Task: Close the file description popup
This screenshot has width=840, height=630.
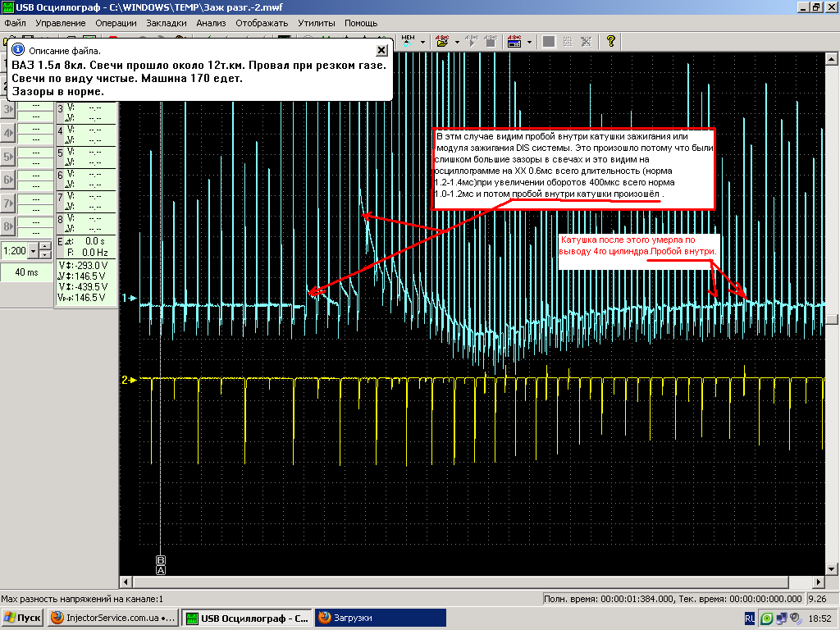Action: pyautogui.click(x=381, y=50)
